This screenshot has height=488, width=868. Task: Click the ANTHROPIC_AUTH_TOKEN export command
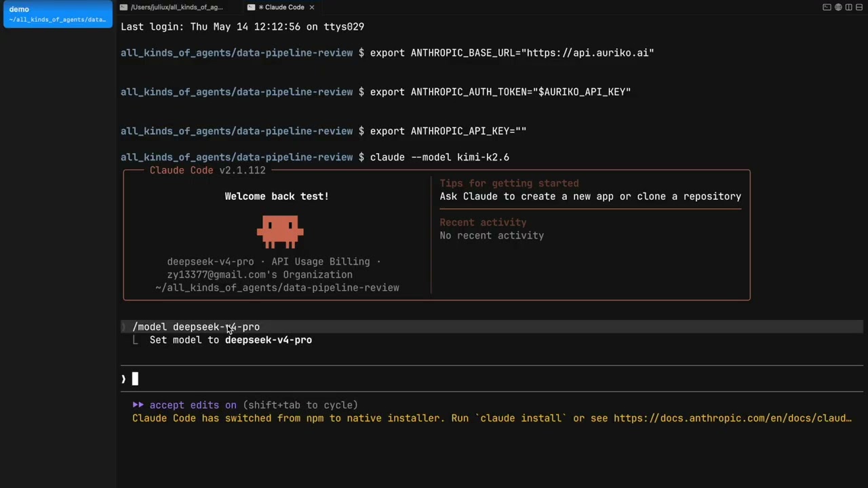click(500, 92)
